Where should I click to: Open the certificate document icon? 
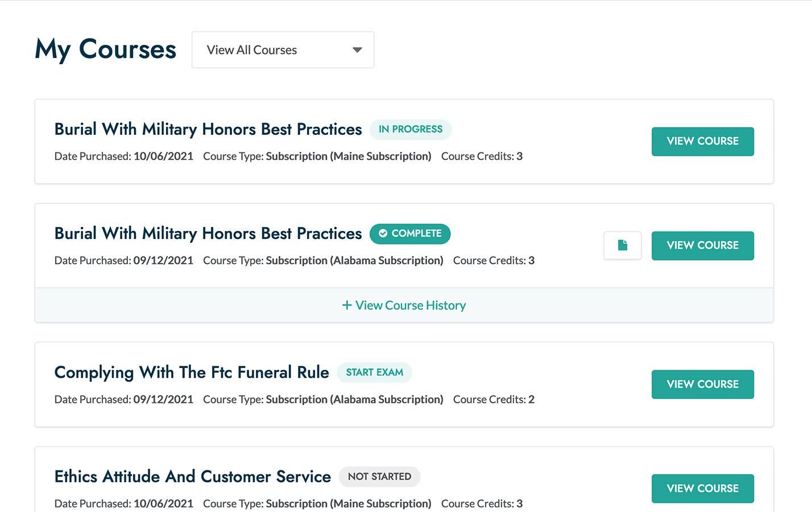(x=623, y=245)
